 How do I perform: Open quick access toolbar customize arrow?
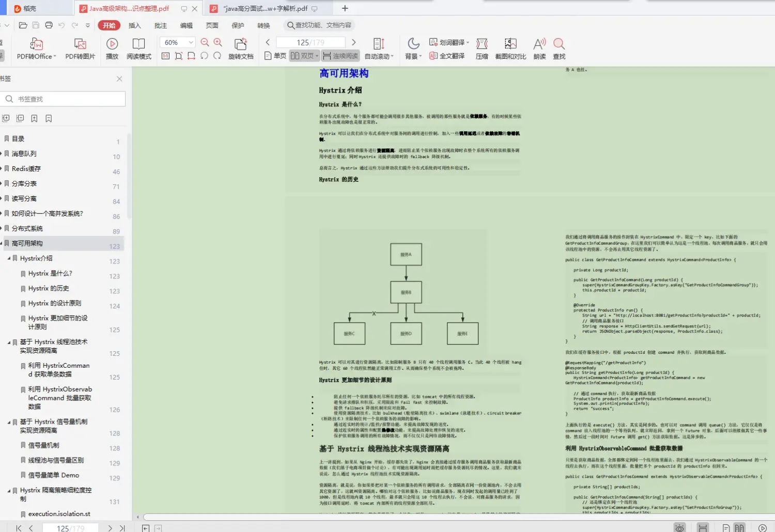click(x=88, y=25)
